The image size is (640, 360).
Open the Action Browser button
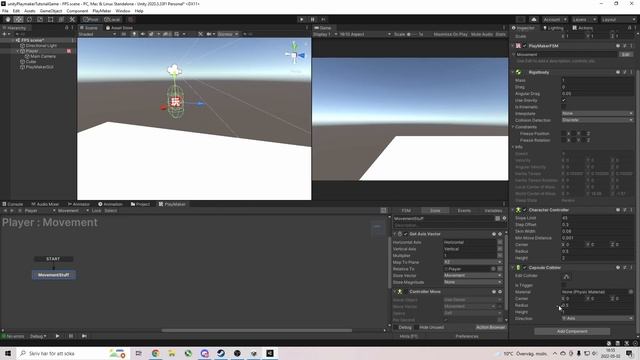(x=490, y=327)
